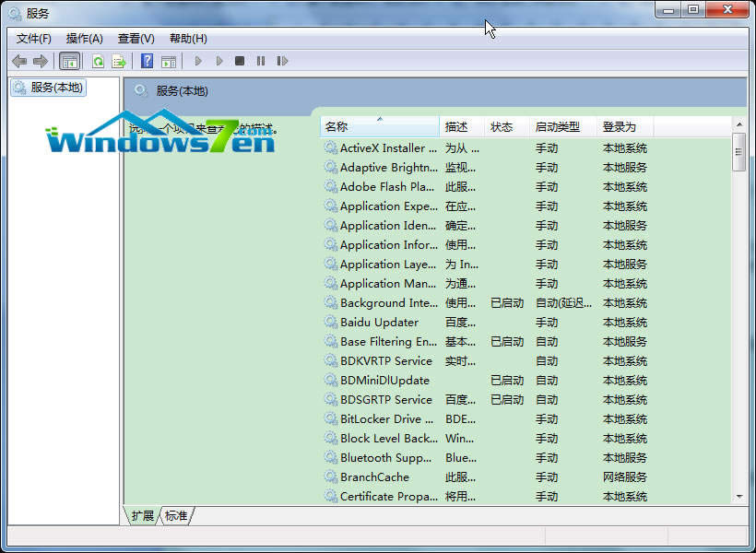The image size is (756, 553).
Task: Switch to the 扩展 tab
Action: click(x=142, y=516)
